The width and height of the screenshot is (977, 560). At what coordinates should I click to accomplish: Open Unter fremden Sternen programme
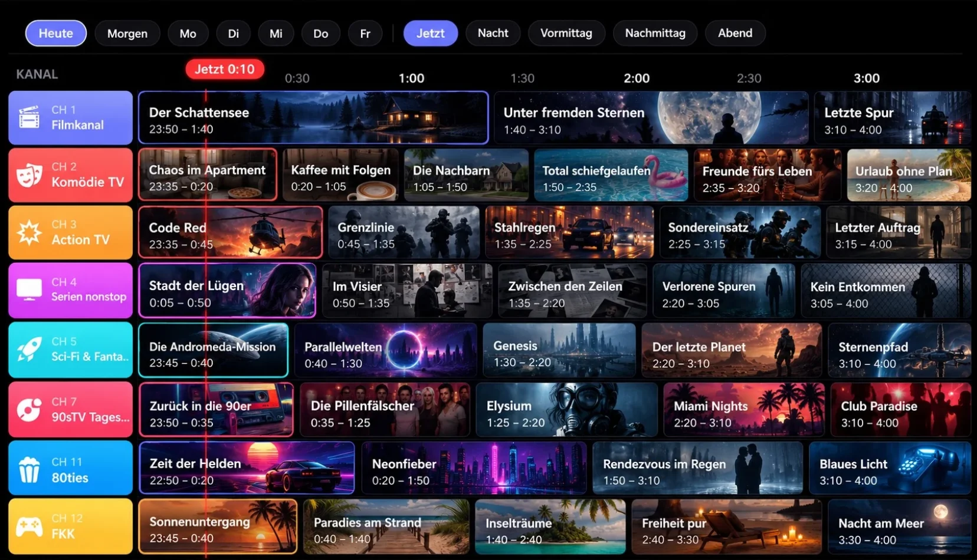(x=651, y=117)
